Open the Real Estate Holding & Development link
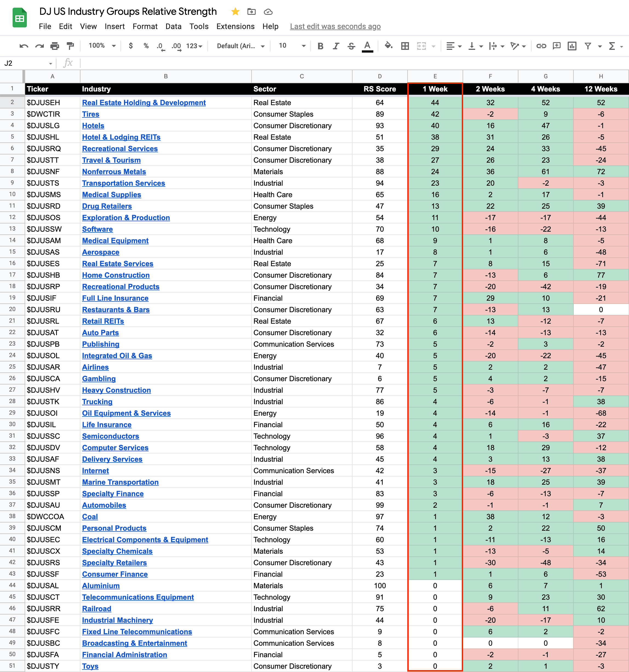The height and width of the screenshot is (672, 629). [x=144, y=102]
